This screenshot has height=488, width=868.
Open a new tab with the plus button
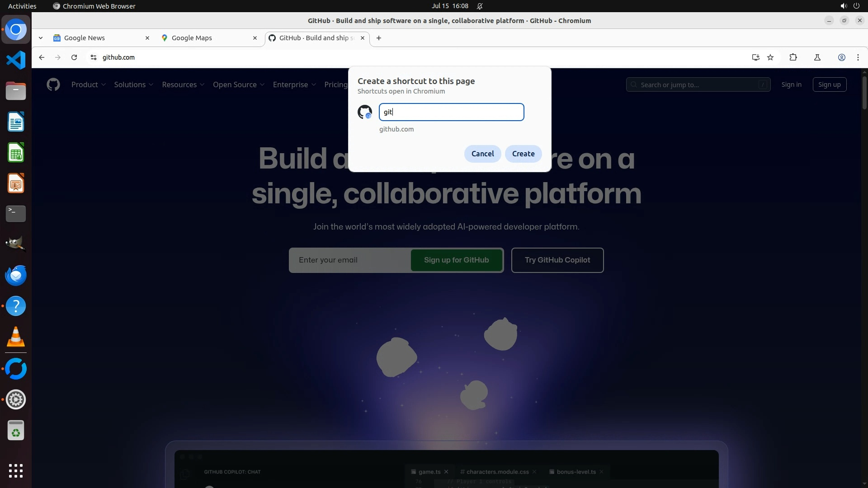click(379, 38)
